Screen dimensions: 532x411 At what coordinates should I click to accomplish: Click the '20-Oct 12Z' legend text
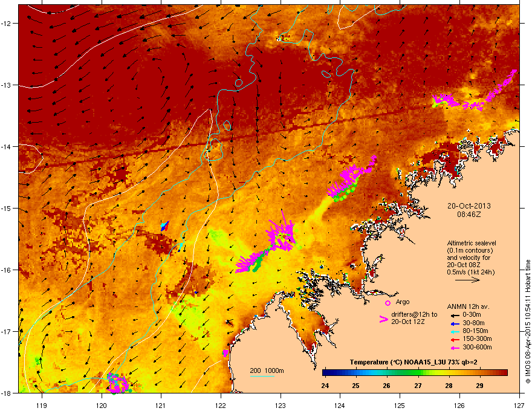408,322
